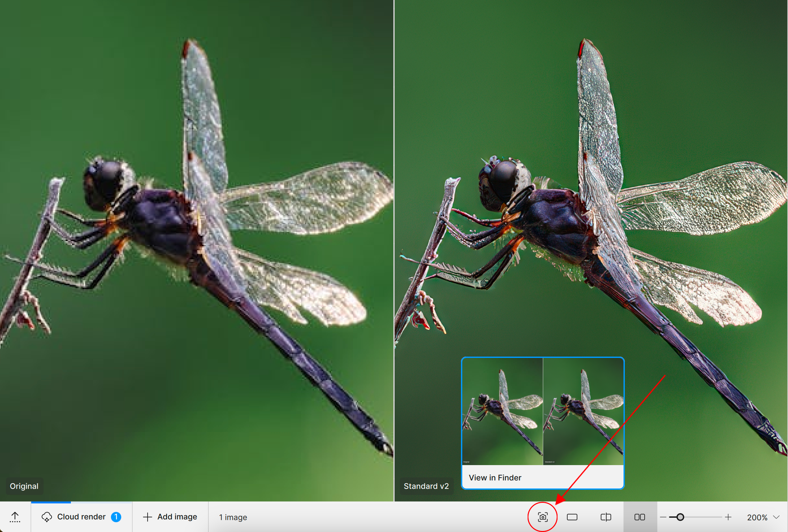Open the Standard v2 model label
Screen dimensions: 788x532
[x=426, y=486]
